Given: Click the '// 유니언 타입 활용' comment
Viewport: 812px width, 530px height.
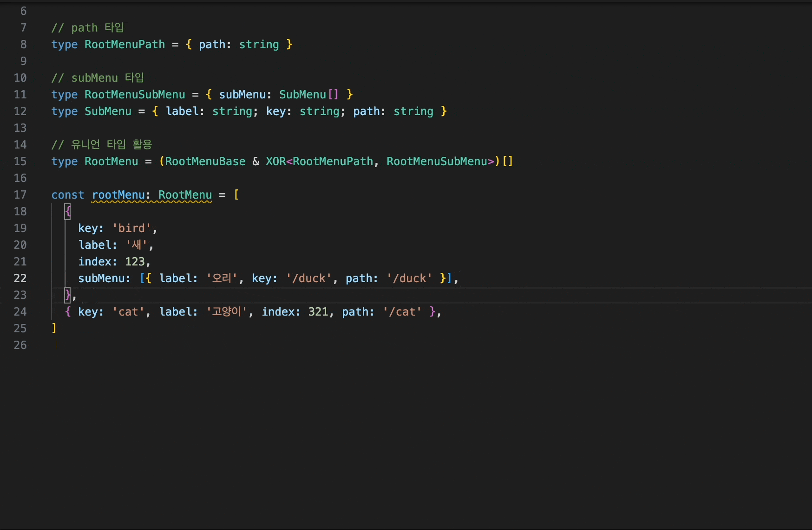Looking at the screenshot, I should [x=102, y=145].
